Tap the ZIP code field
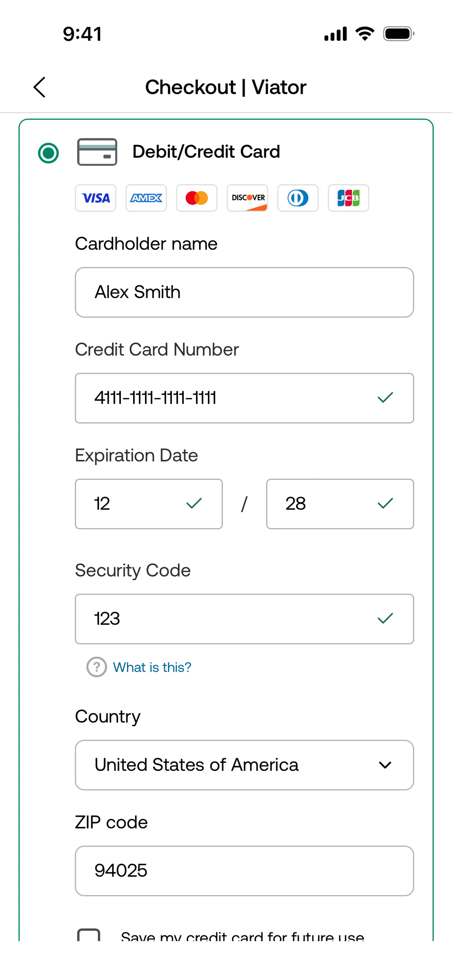This screenshot has height=980, width=452. coord(244,871)
